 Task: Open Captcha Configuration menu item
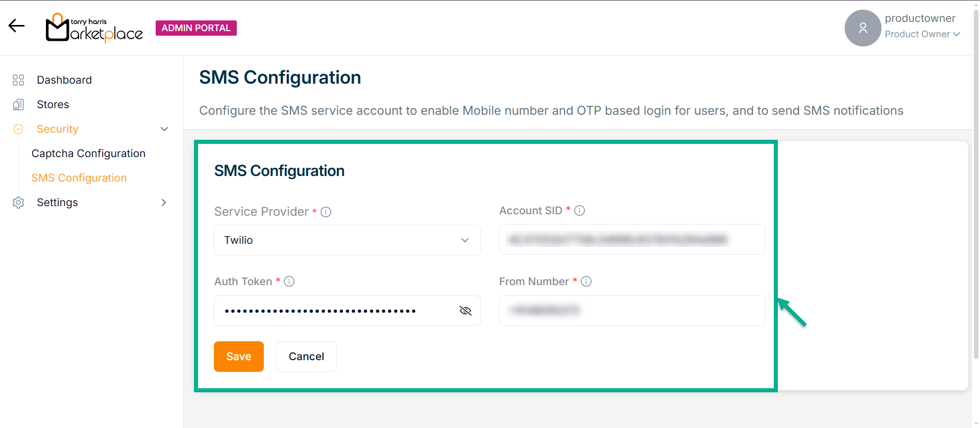point(88,154)
